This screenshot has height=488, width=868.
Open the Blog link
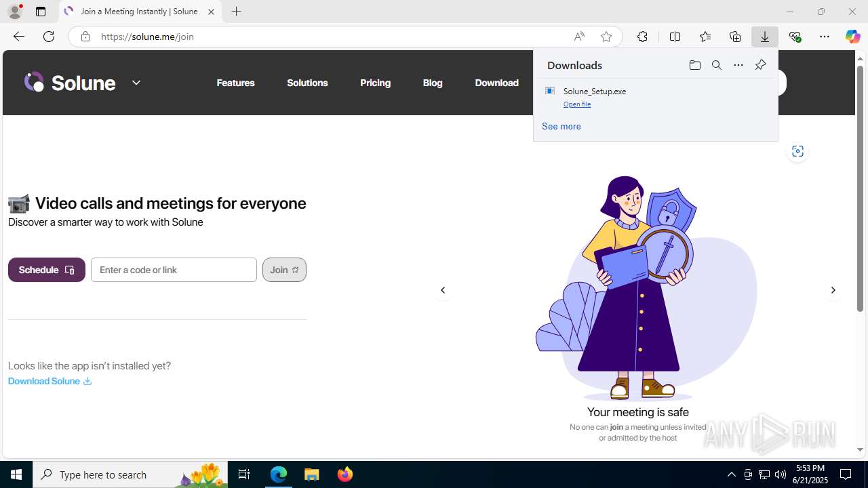(433, 83)
